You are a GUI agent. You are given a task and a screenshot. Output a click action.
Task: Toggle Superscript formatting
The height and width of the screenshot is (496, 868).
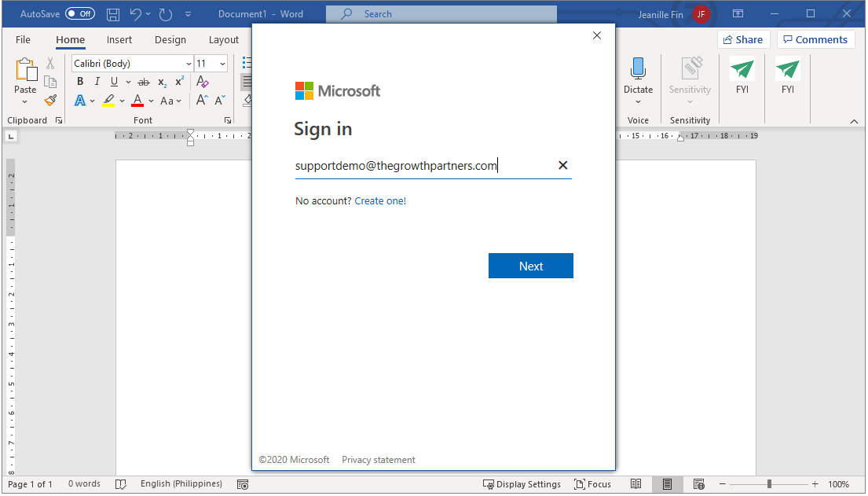coord(179,82)
